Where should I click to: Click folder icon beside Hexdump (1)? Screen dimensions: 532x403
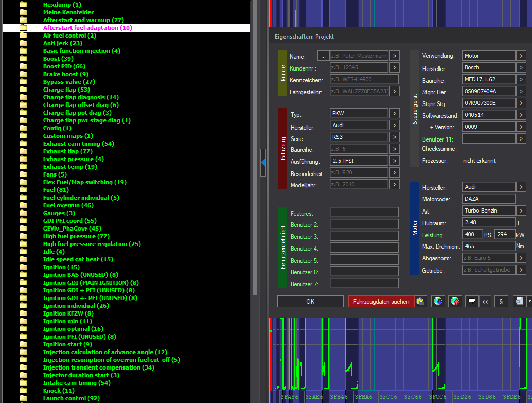pos(23,5)
